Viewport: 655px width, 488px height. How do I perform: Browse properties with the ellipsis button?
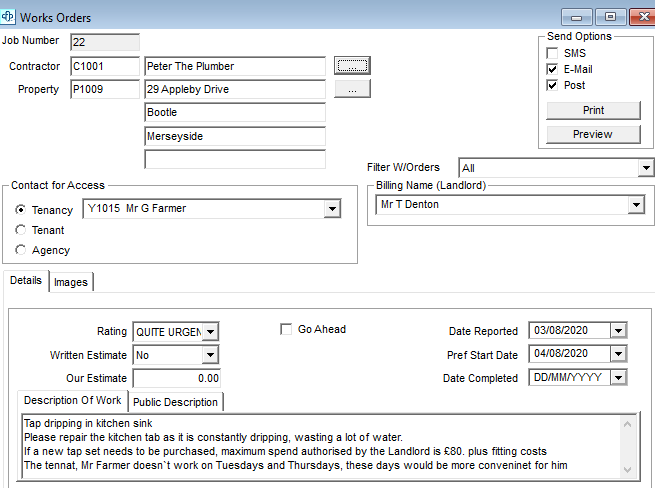click(352, 89)
